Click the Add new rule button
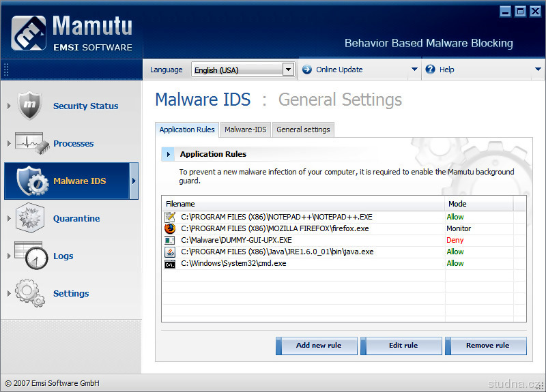 [x=317, y=346]
